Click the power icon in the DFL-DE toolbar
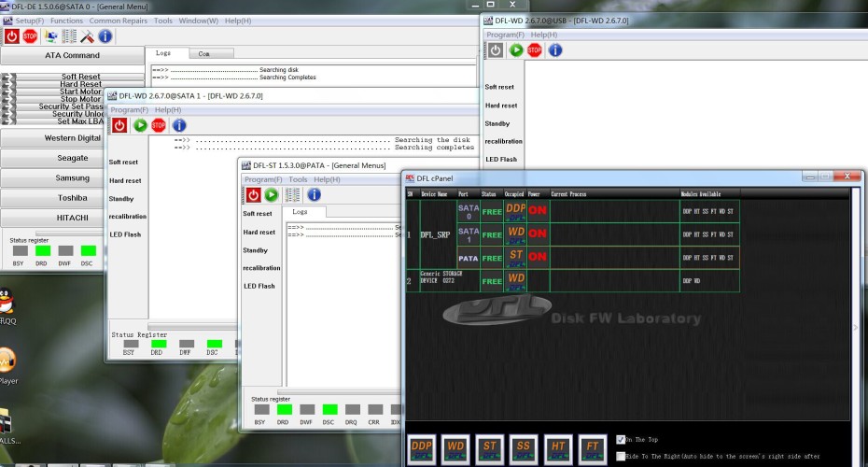868x467 pixels. (x=11, y=36)
